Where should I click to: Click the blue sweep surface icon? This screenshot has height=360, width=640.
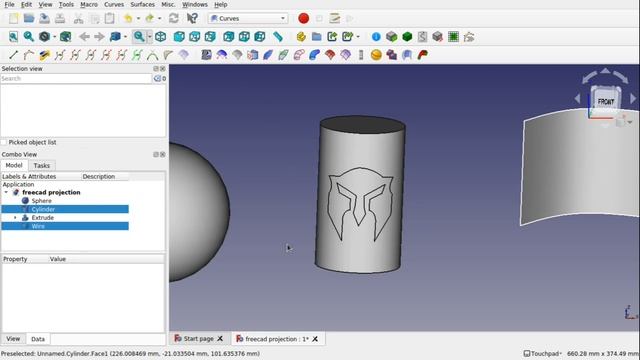[314, 55]
